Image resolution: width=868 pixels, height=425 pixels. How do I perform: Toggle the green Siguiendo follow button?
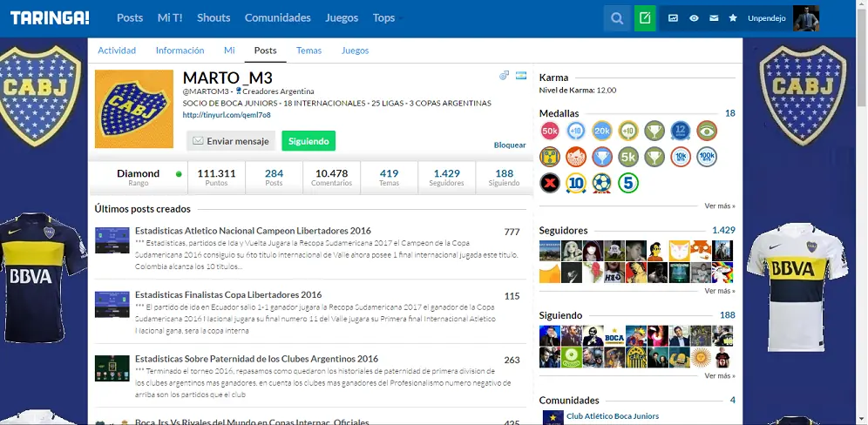click(309, 141)
